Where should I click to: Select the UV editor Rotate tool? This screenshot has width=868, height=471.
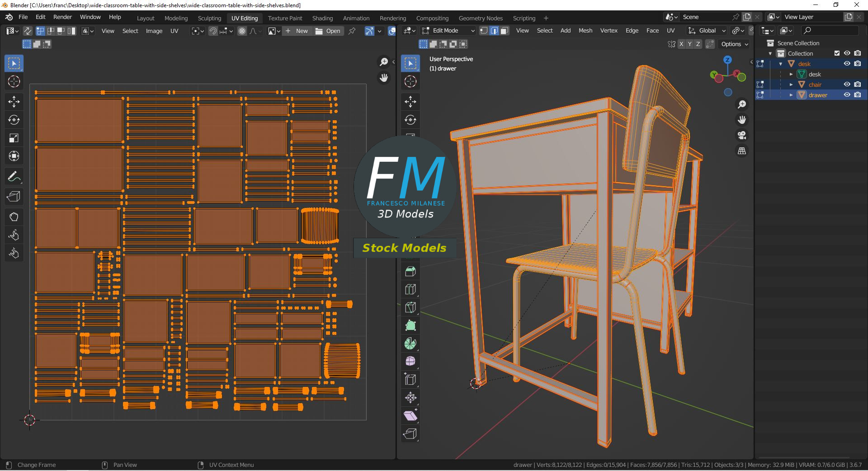(14, 120)
